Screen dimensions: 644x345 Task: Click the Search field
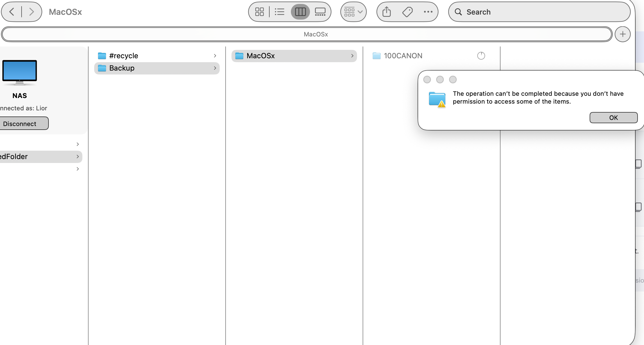539,12
